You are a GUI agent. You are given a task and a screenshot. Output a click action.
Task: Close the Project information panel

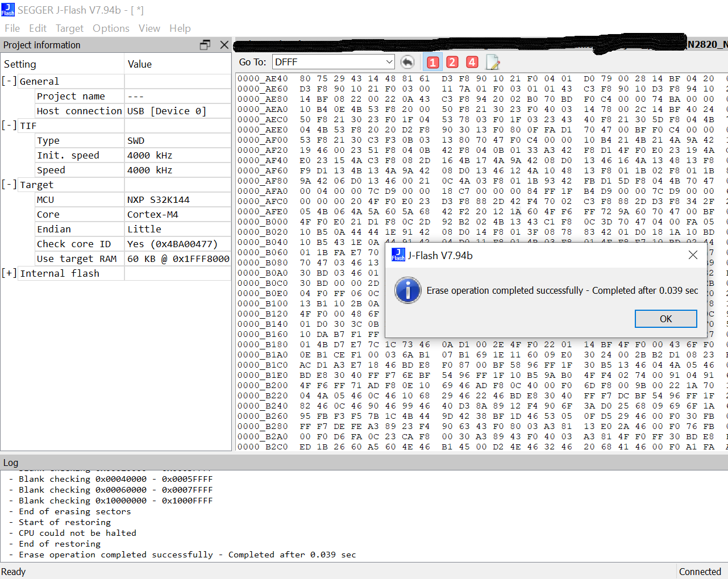[x=224, y=45]
